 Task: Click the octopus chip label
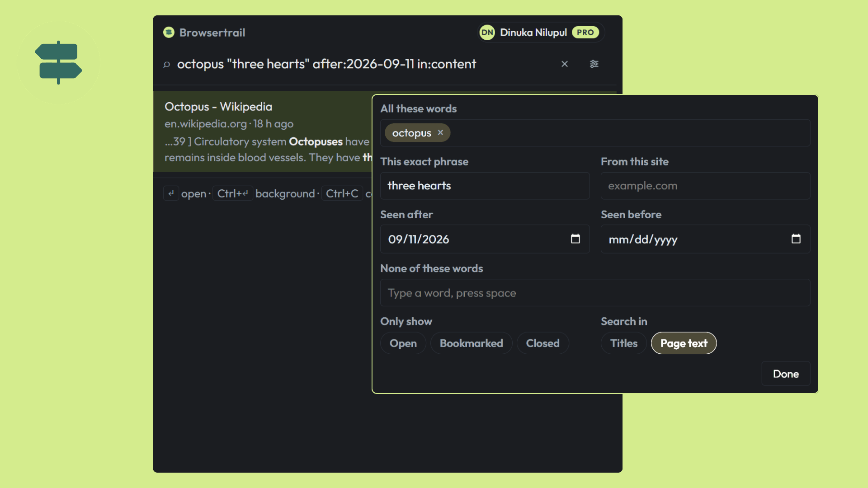pyautogui.click(x=412, y=133)
